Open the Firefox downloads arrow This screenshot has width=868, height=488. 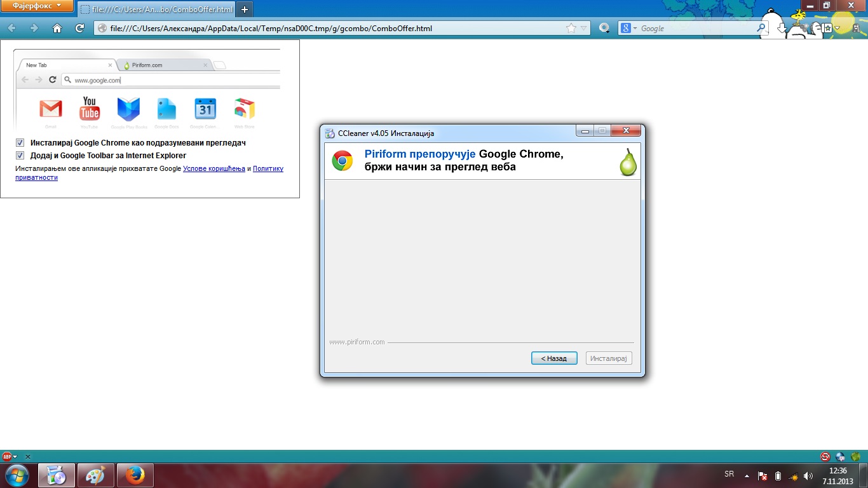click(x=782, y=29)
